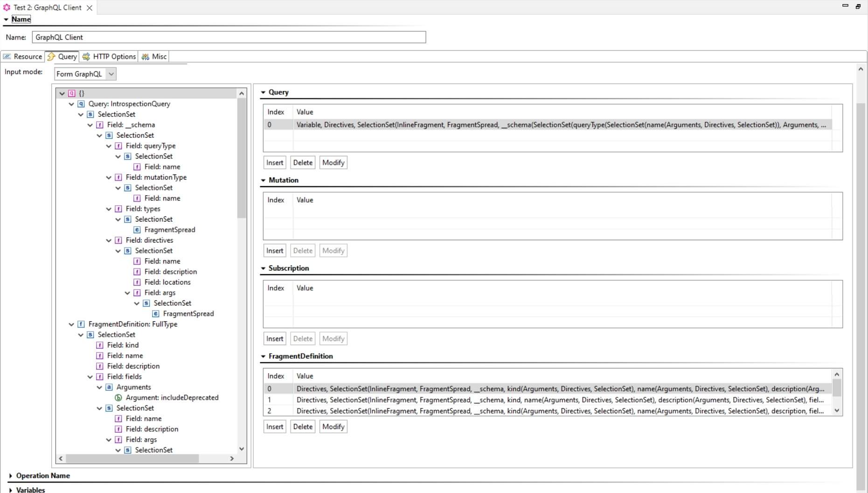Click the gear icon on the Misc tab
This screenshot has height=493, width=868.
click(145, 56)
